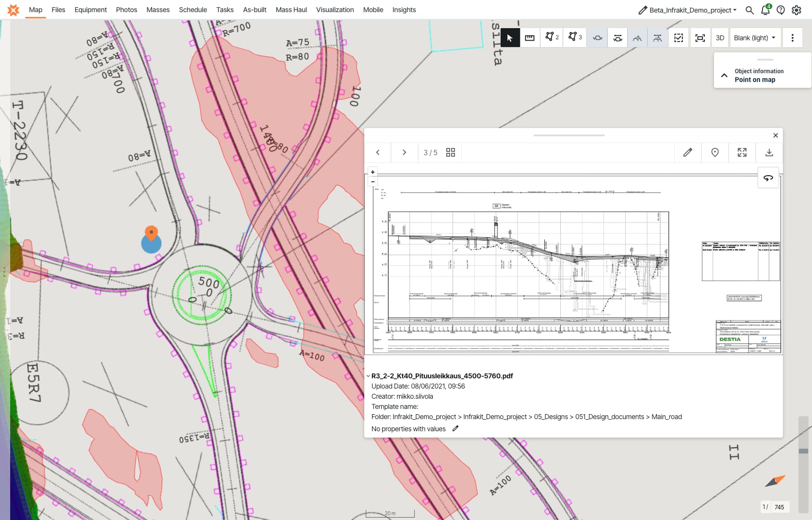This screenshot has width=812, height=520.
Task: Close the document viewer panel
Action: click(x=776, y=135)
